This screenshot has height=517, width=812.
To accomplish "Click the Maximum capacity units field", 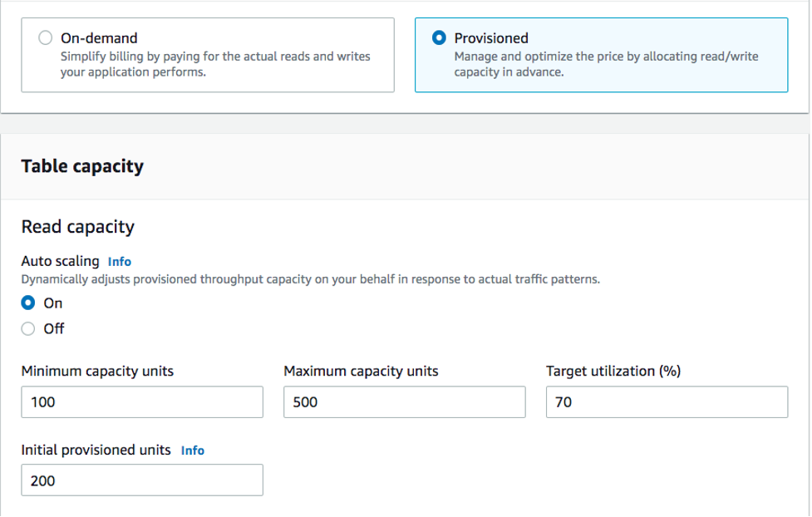I will click(x=404, y=401).
